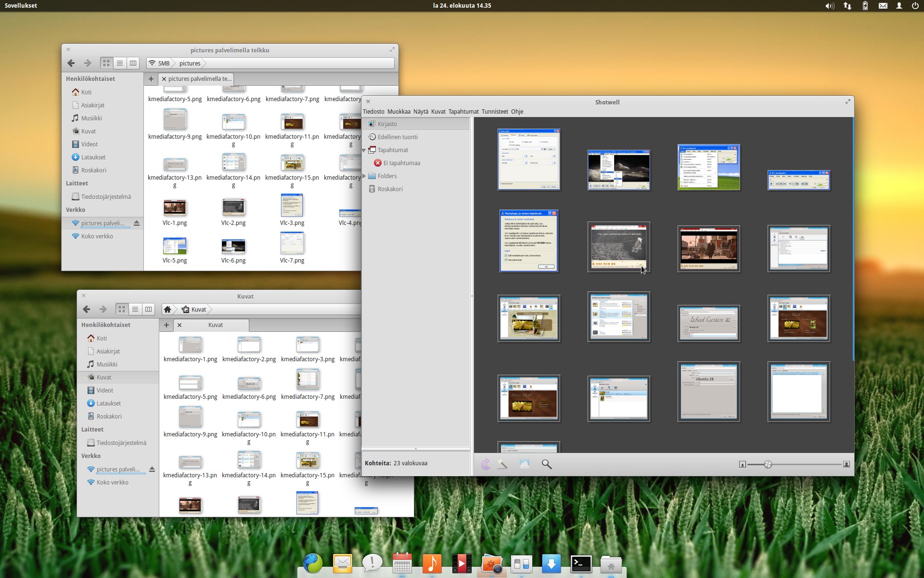Open the network indicator in the top panel

[847, 6]
